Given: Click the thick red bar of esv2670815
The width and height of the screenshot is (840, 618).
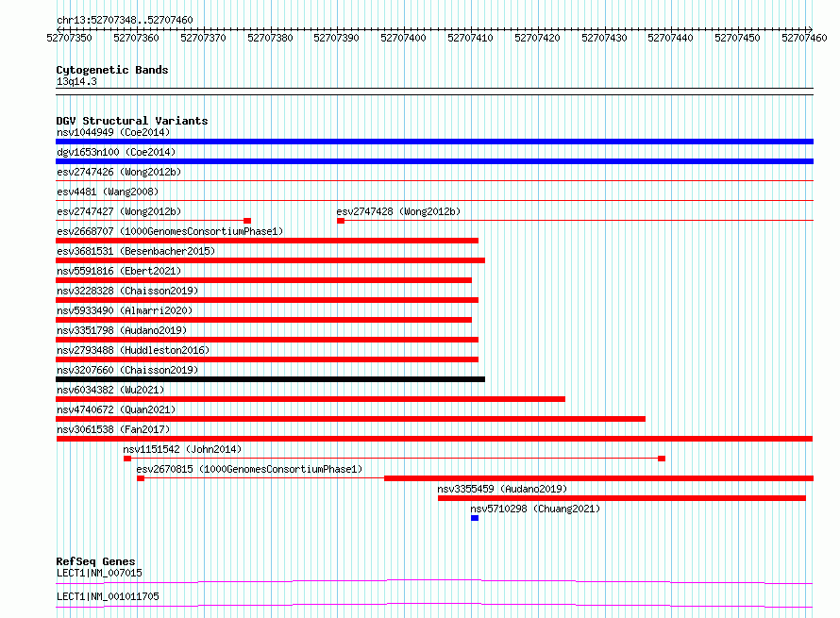Looking at the screenshot, I should [x=599, y=478].
